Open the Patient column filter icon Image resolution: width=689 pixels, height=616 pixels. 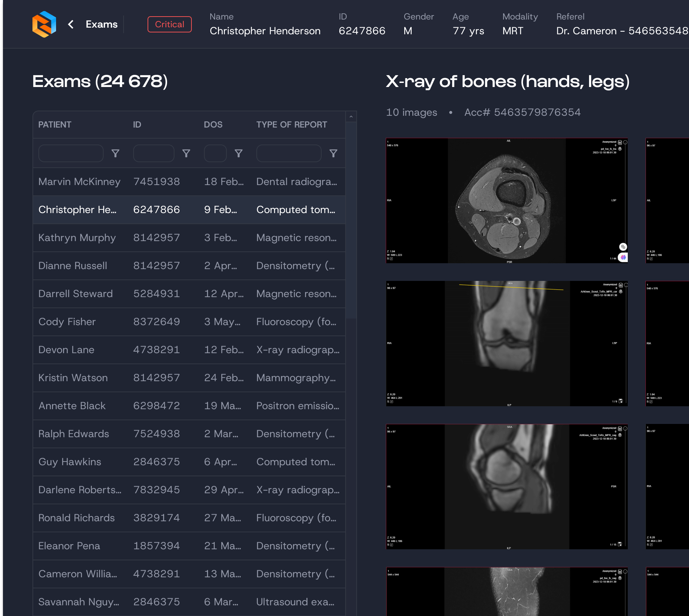(115, 153)
